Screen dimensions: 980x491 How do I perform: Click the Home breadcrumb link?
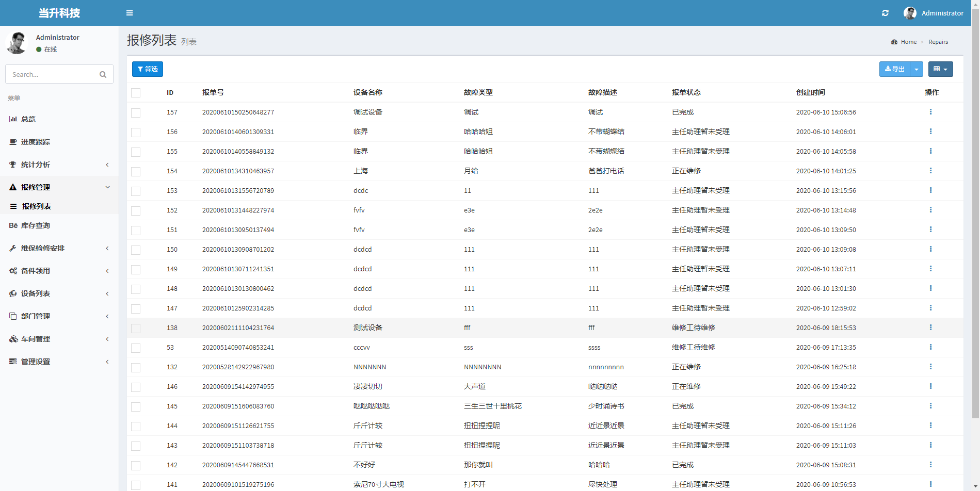click(908, 42)
